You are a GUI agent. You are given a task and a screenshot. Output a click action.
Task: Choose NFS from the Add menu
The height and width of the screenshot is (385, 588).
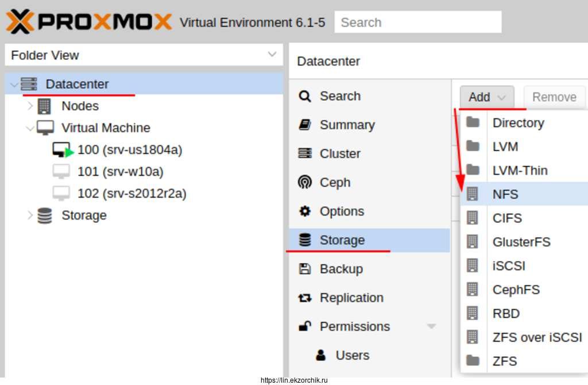click(505, 194)
